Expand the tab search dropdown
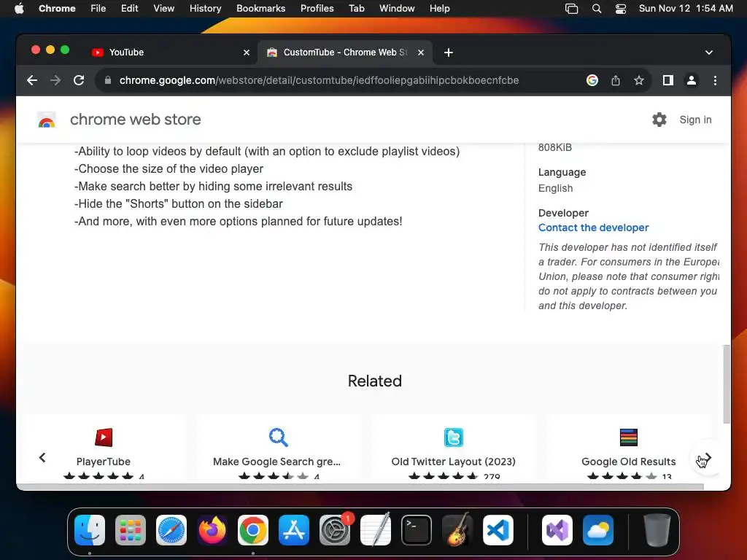747x560 pixels. (x=709, y=52)
